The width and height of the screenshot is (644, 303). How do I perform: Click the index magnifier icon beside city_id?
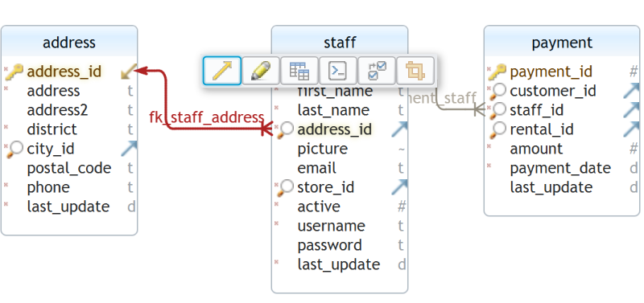(x=14, y=149)
